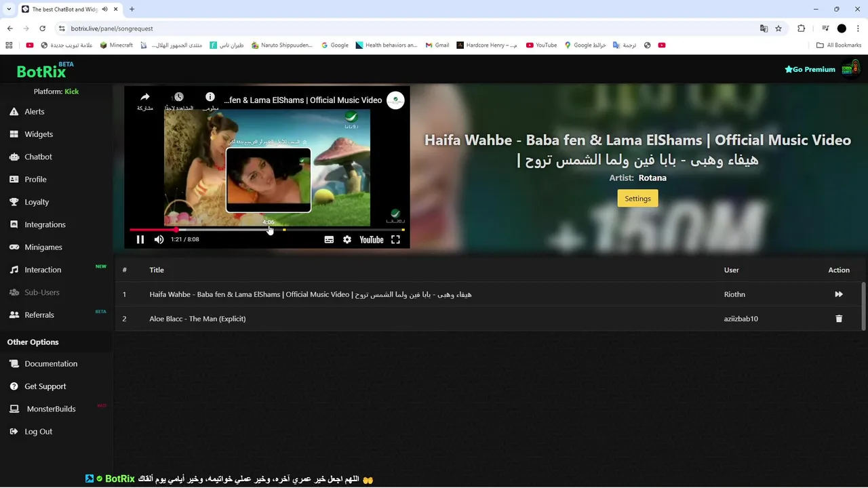
Task: Open Integrations in the sidebar
Action: point(45,224)
